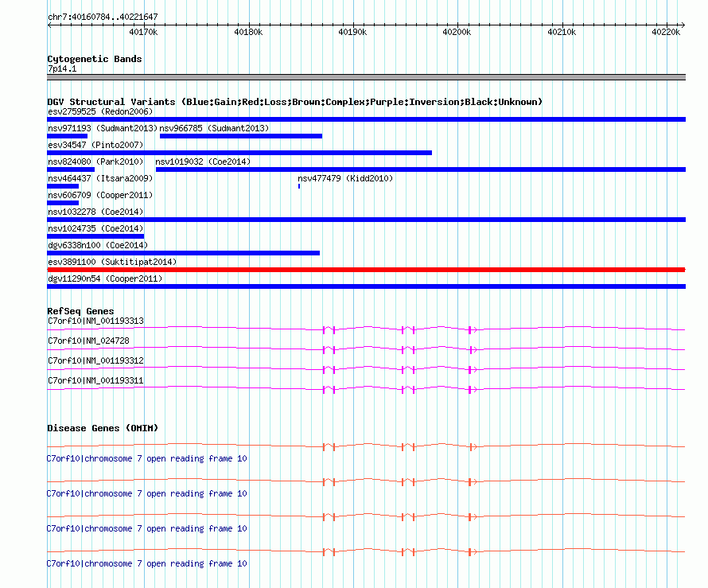Open variant esv3891100 (Suktitipat2014) label

pos(112,262)
